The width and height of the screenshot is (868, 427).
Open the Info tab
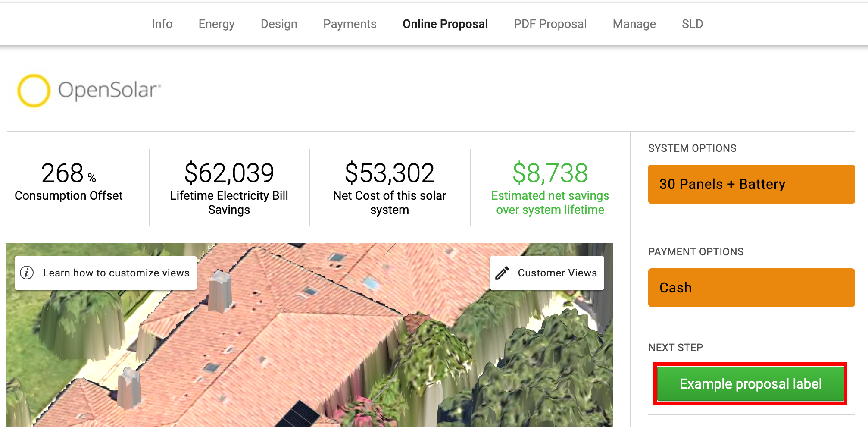162,24
